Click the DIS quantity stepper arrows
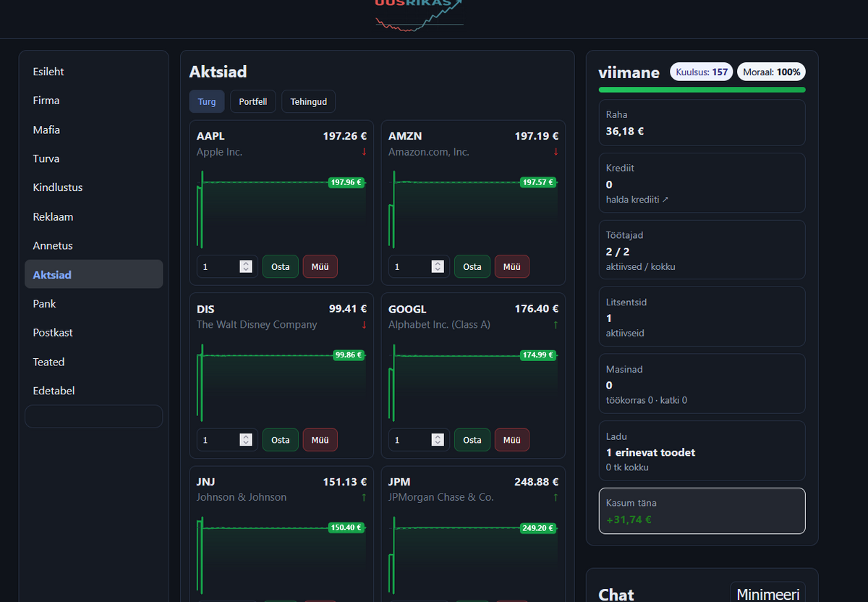This screenshot has height=602, width=868. pos(246,439)
